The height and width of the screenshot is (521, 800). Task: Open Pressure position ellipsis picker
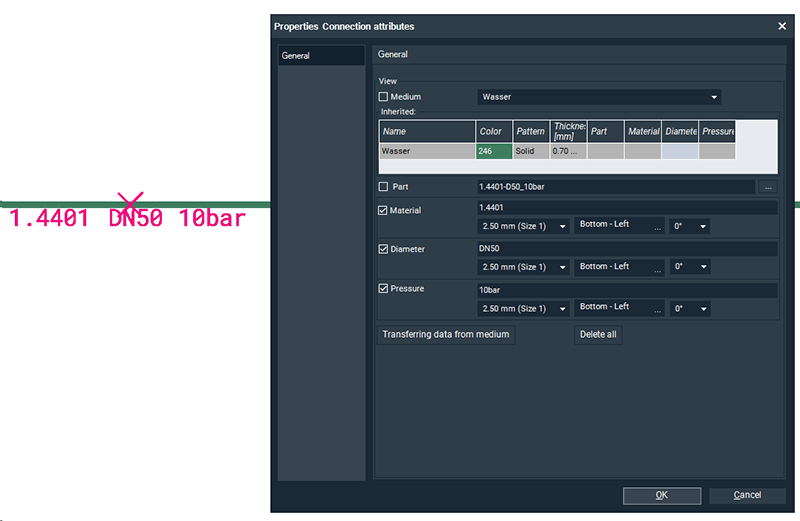click(x=657, y=310)
